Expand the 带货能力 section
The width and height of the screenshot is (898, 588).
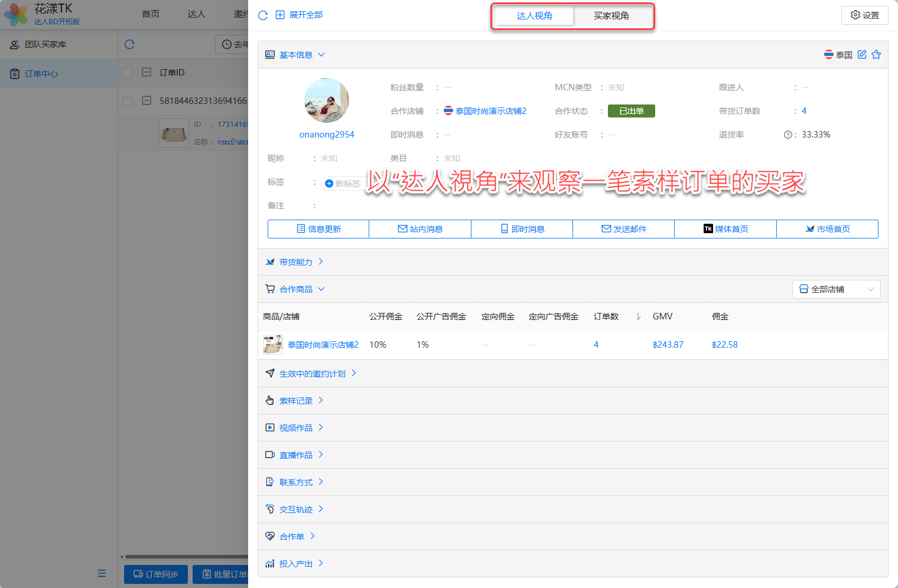pos(295,262)
